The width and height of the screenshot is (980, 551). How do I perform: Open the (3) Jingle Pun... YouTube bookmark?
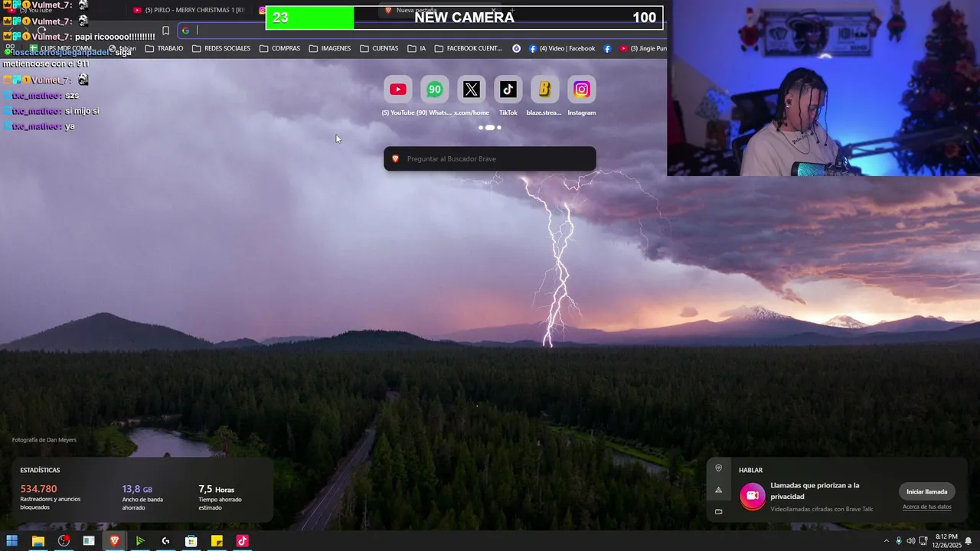coord(643,48)
